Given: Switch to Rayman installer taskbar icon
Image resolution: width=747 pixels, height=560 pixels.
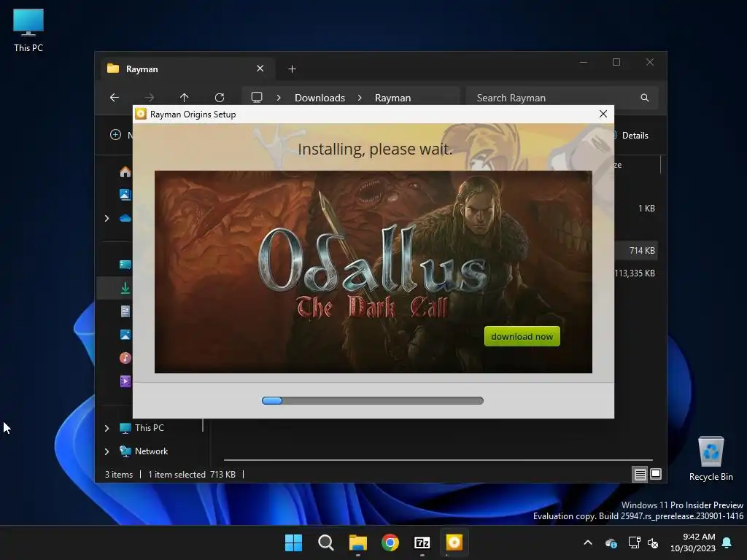Looking at the screenshot, I should (x=454, y=542).
